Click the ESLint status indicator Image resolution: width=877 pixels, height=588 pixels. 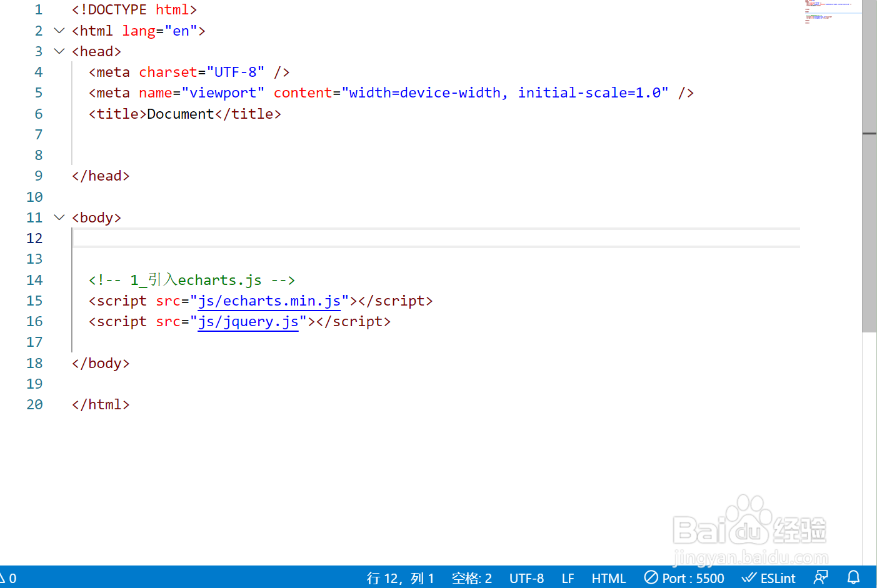click(x=769, y=578)
